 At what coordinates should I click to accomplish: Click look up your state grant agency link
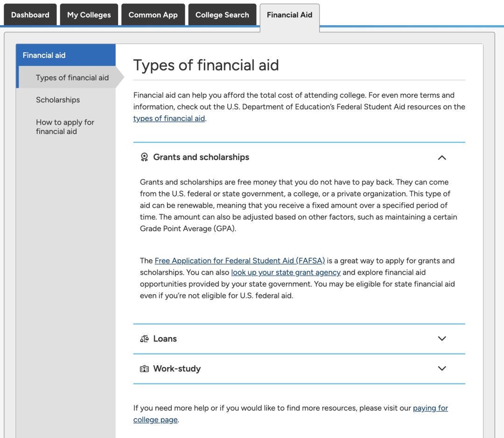click(x=286, y=272)
